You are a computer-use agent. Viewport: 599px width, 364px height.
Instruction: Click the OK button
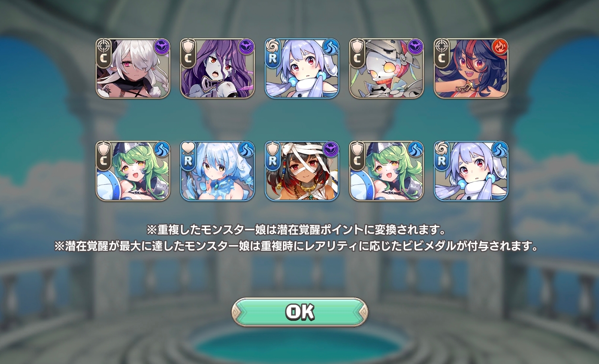coord(299,312)
